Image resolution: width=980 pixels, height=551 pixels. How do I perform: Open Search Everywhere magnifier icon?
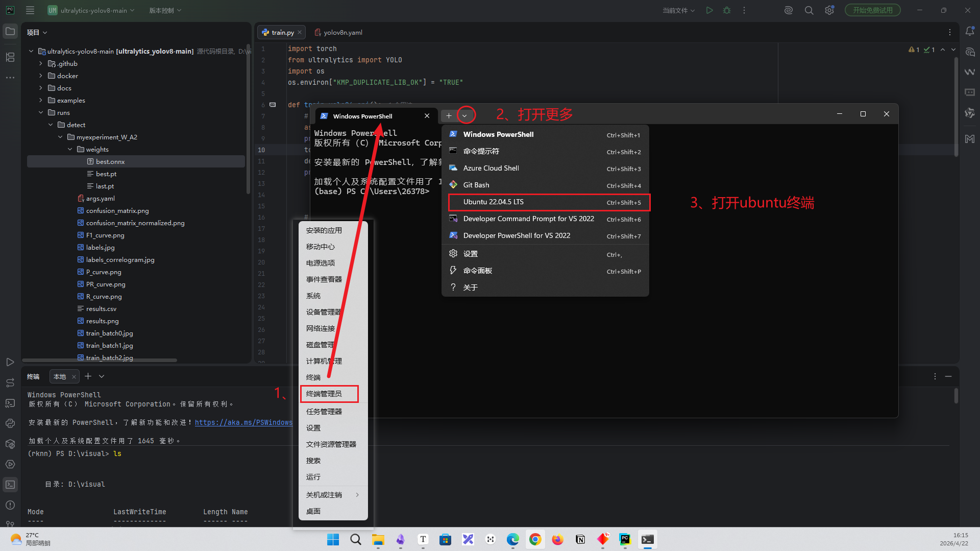(809, 10)
